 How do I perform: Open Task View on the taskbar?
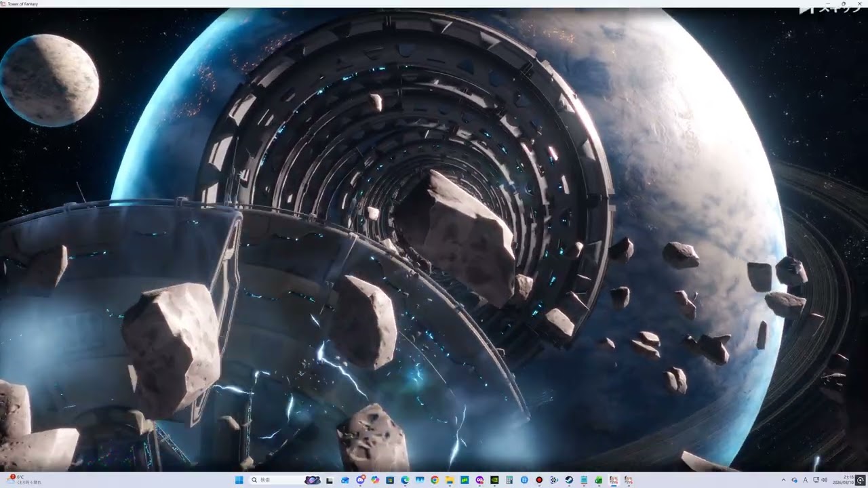(330, 480)
